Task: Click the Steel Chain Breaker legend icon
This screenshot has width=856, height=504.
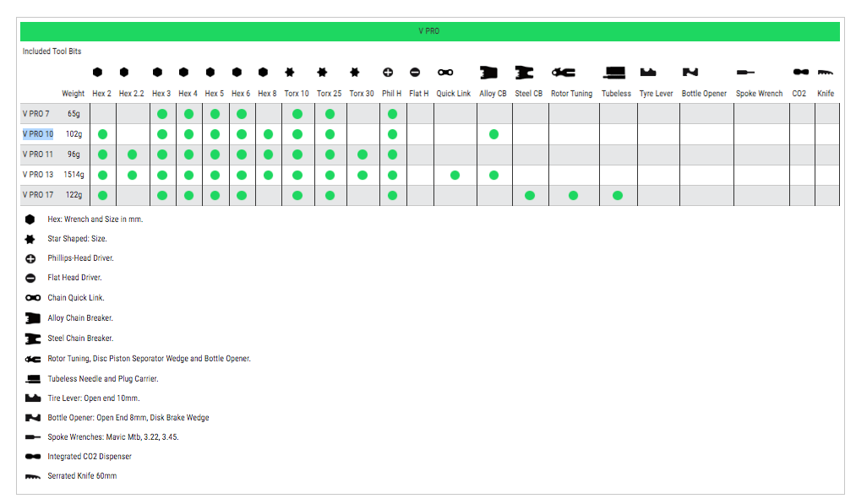Action: [33, 339]
